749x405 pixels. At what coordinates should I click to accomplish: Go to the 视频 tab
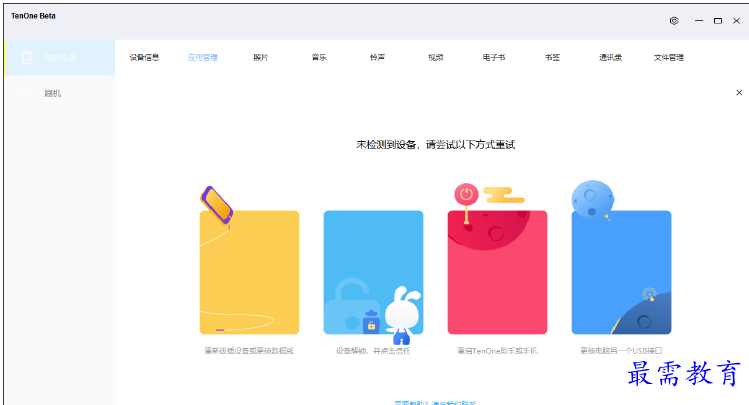(436, 57)
